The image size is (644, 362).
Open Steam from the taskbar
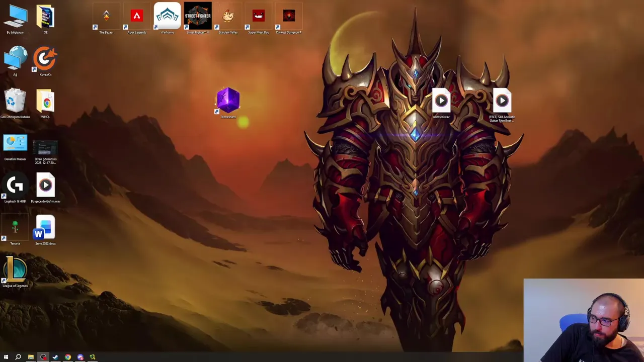point(55,357)
